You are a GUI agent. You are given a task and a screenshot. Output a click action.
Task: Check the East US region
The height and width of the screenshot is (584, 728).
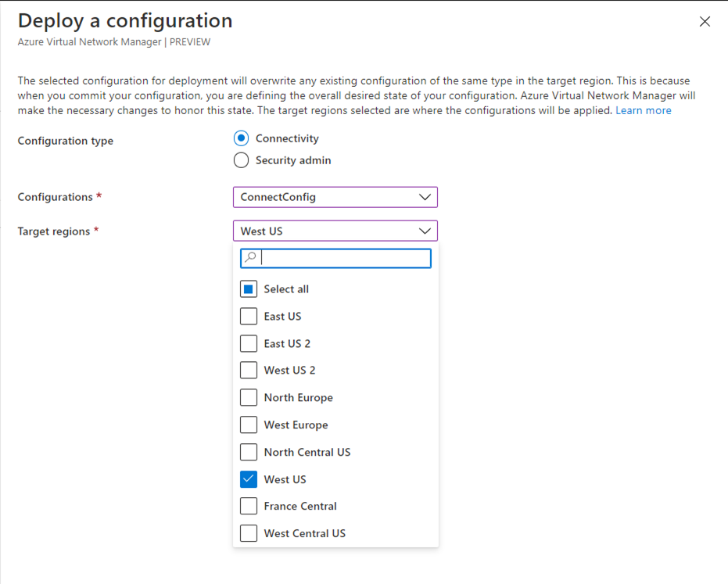249,317
